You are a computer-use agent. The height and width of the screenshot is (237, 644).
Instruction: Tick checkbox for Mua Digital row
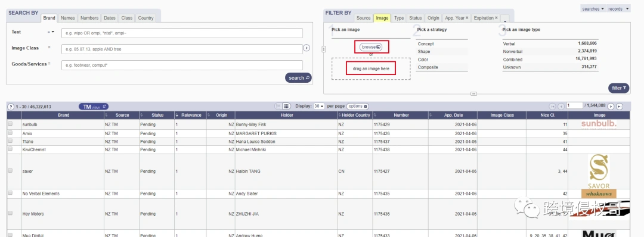tap(10, 235)
